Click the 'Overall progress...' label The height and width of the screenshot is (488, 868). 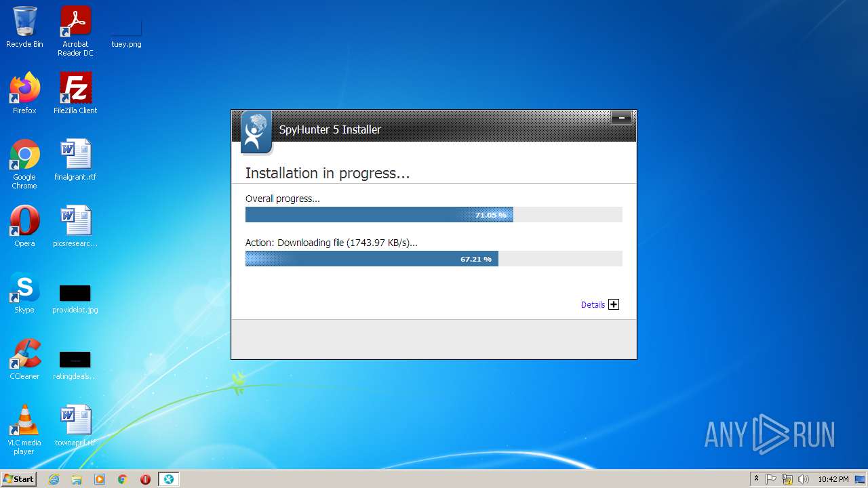click(283, 199)
